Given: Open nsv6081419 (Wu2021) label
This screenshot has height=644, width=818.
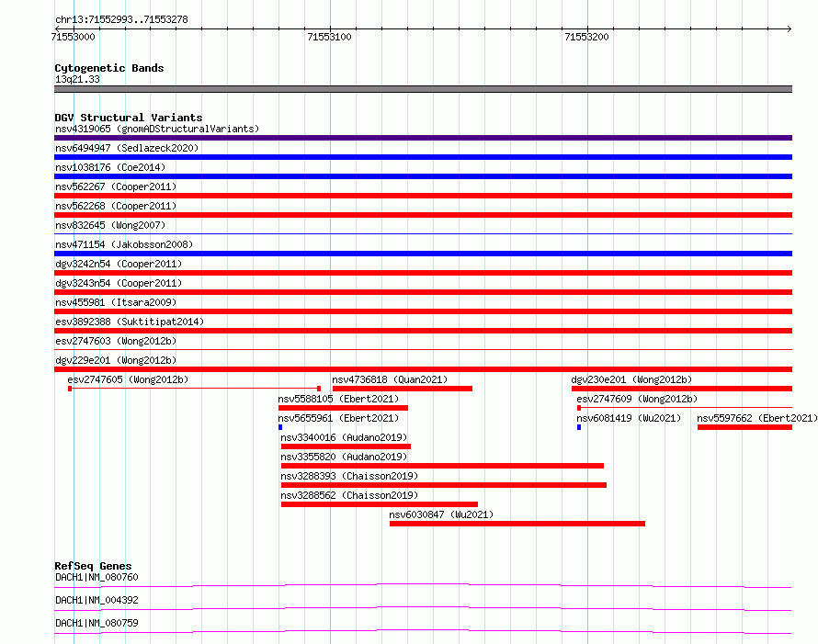Looking at the screenshot, I should 629,418.
